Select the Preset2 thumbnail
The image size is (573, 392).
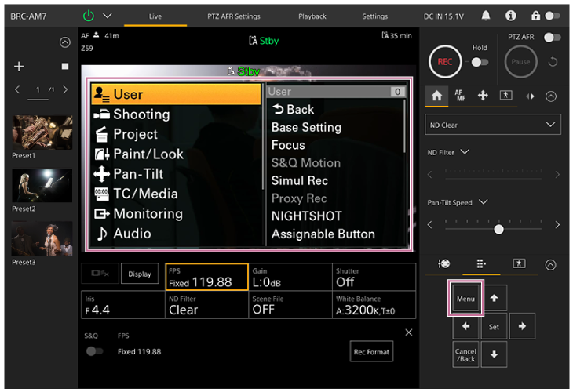click(x=42, y=185)
